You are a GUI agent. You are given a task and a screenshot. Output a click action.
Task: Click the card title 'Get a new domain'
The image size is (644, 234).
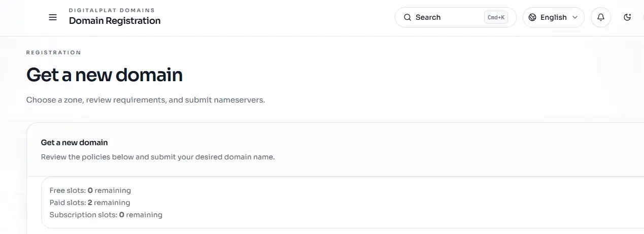click(x=75, y=143)
